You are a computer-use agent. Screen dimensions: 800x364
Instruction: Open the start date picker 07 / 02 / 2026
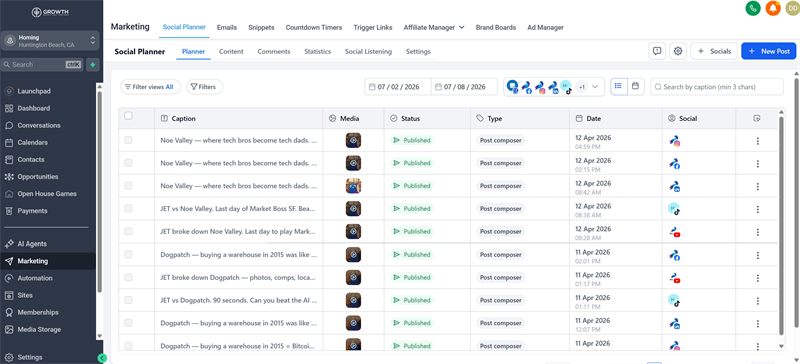398,87
